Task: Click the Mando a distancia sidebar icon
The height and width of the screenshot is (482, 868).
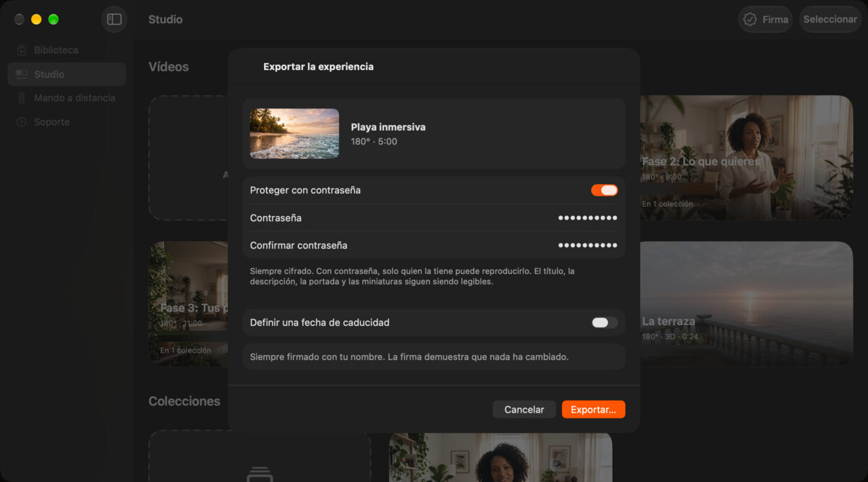Action: tap(22, 98)
